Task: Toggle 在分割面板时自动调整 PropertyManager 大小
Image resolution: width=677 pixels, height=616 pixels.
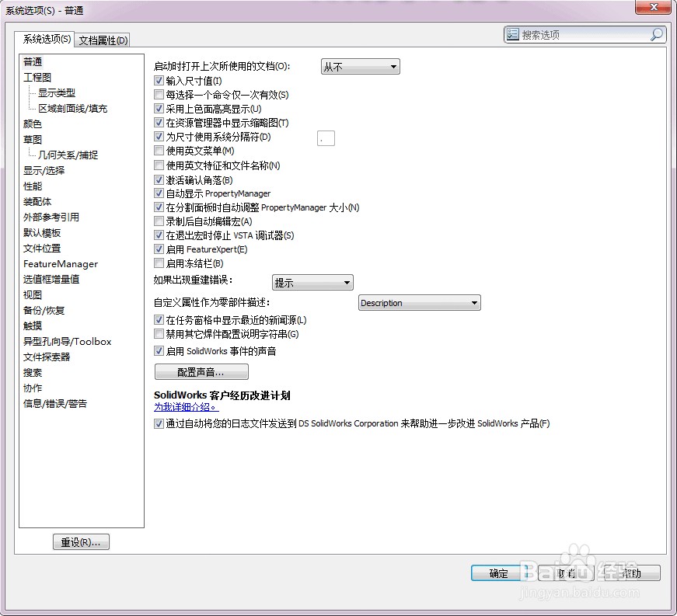Action: (x=159, y=207)
